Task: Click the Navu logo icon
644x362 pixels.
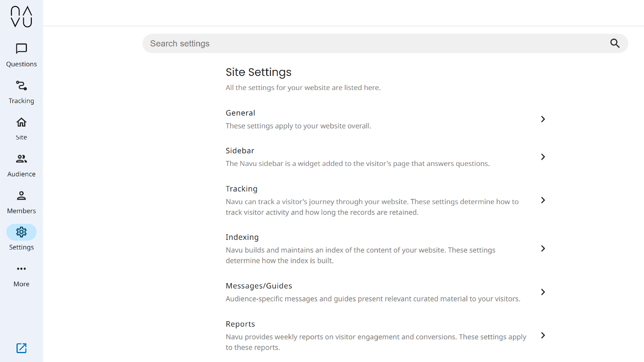Action: tap(21, 16)
